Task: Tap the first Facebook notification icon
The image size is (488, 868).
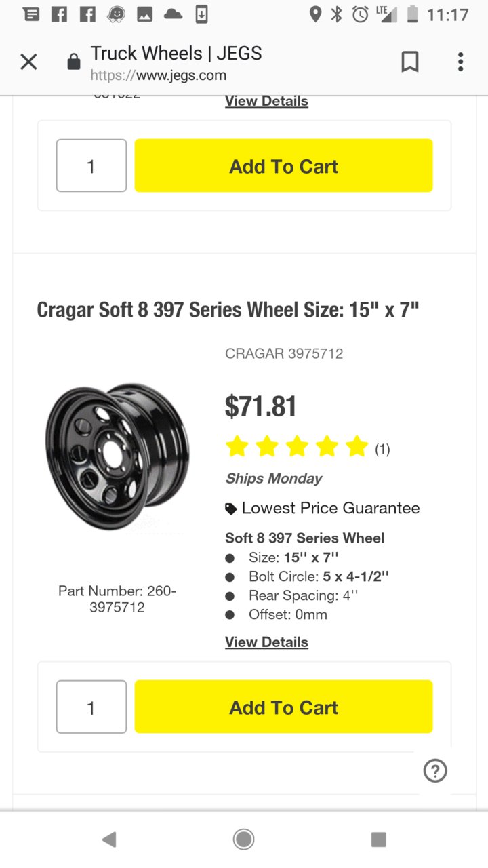Action: point(60,14)
